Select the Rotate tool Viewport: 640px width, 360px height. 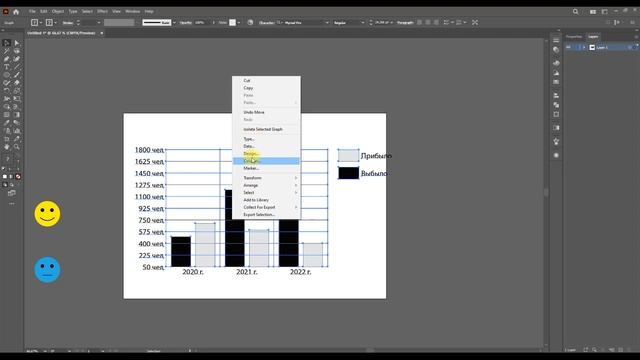7,91
